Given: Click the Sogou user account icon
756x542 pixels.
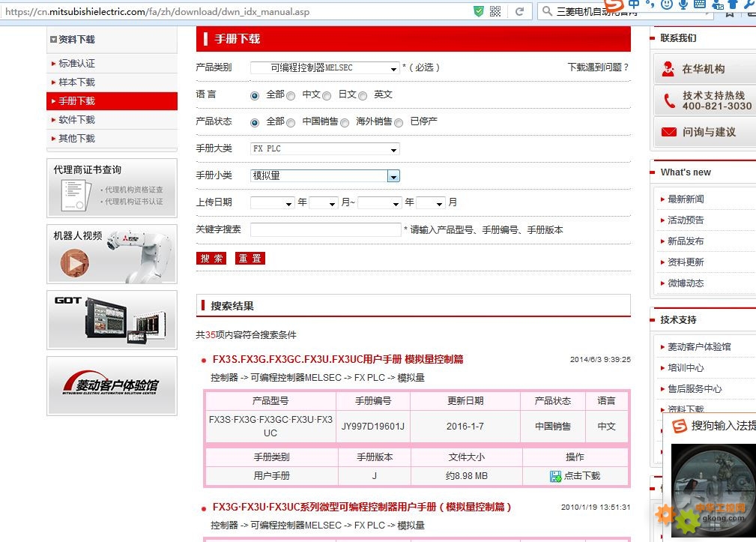Looking at the screenshot, I should click(x=718, y=4).
